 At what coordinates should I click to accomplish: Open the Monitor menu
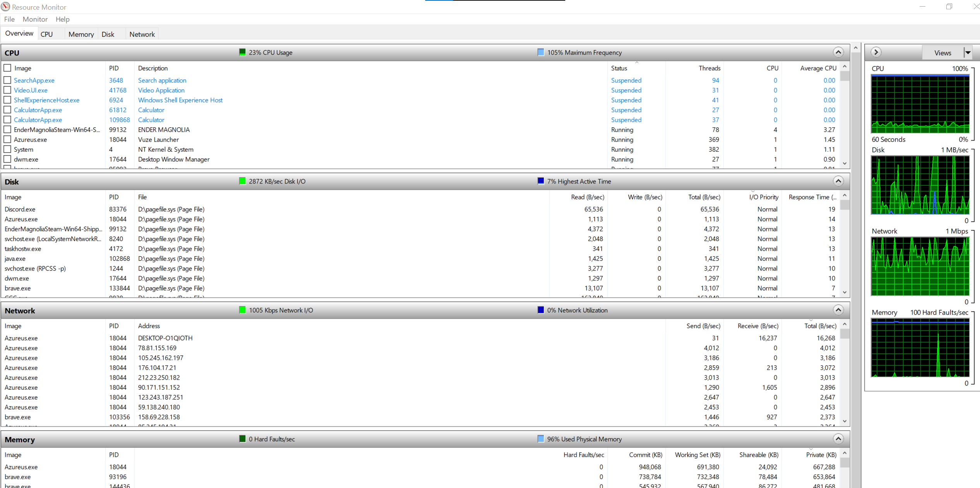[35, 19]
